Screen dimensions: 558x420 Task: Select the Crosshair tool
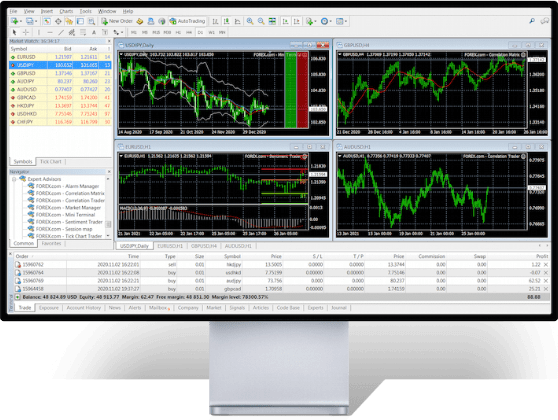point(26,32)
